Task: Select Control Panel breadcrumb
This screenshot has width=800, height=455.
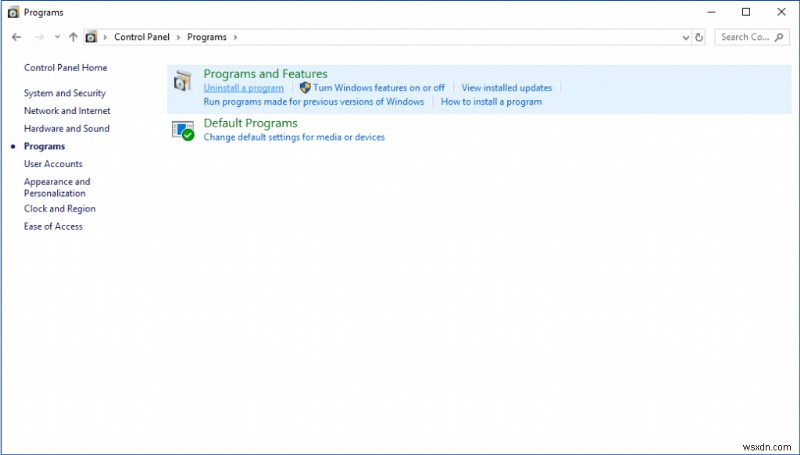Action: click(142, 37)
